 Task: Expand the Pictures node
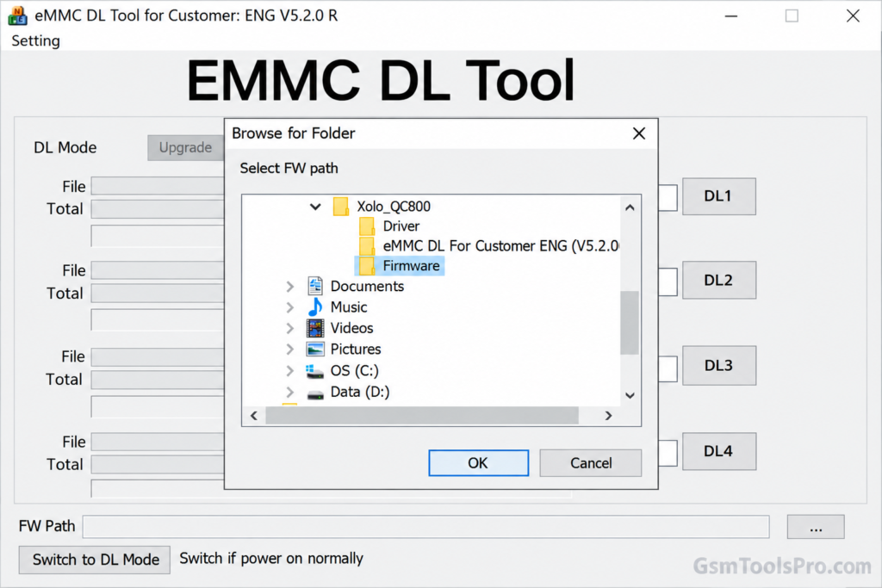[x=289, y=349]
